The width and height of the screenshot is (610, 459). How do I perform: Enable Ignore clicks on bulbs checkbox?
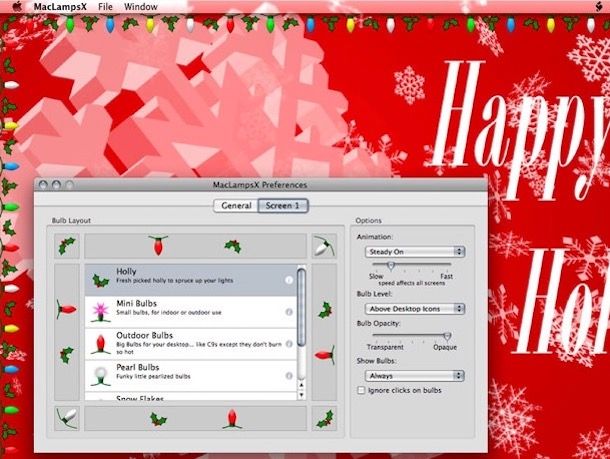361,390
